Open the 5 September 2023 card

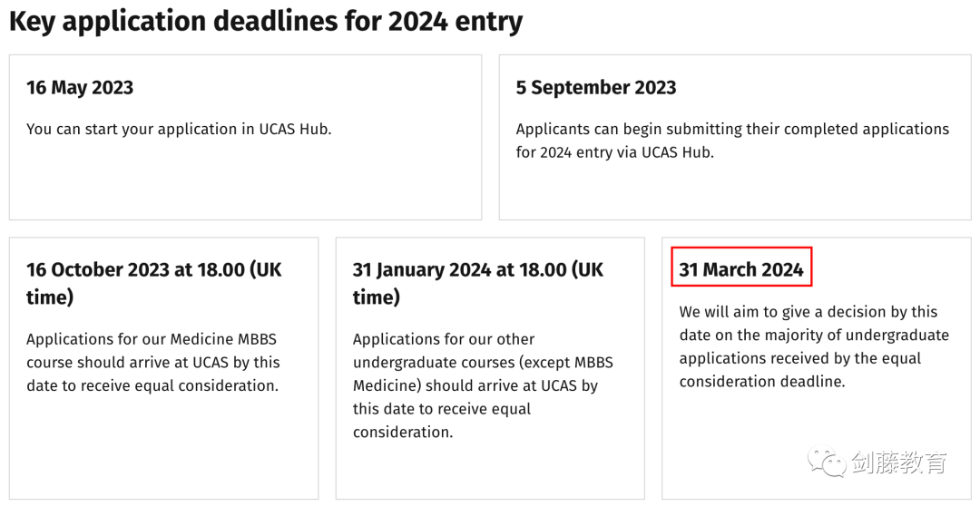[x=735, y=138]
